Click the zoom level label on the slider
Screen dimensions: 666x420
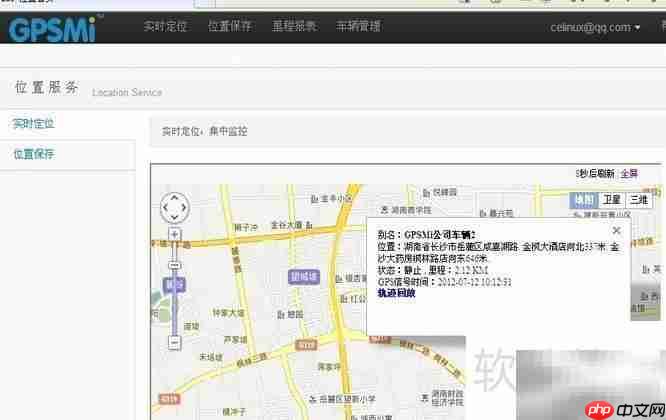tap(174, 285)
